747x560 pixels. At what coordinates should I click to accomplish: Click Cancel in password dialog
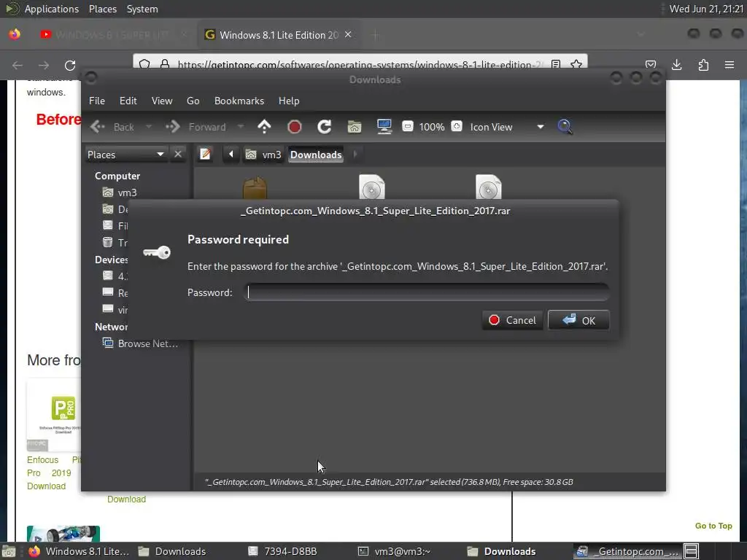coord(513,321)
